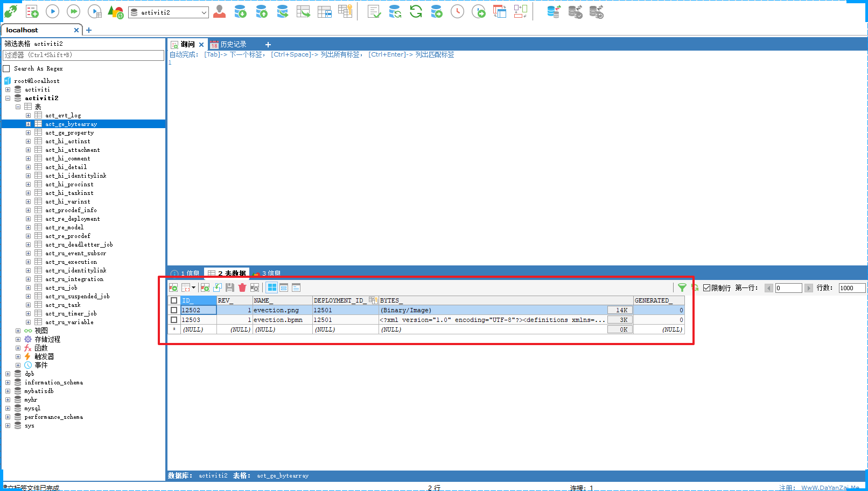Check the row checkbox for ID 12502

point(174,310)
